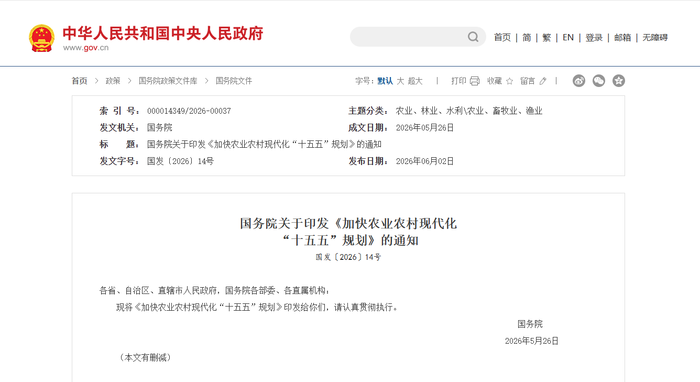Screen dimensions: 700x382
Task: Click the 打印 print text
Action: click(458, 81)
